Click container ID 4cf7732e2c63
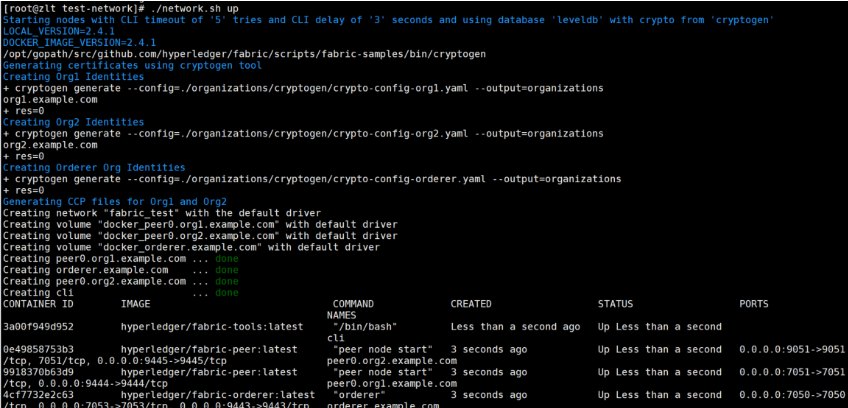This screenshot has height=408, width=848. click(38, 395)
